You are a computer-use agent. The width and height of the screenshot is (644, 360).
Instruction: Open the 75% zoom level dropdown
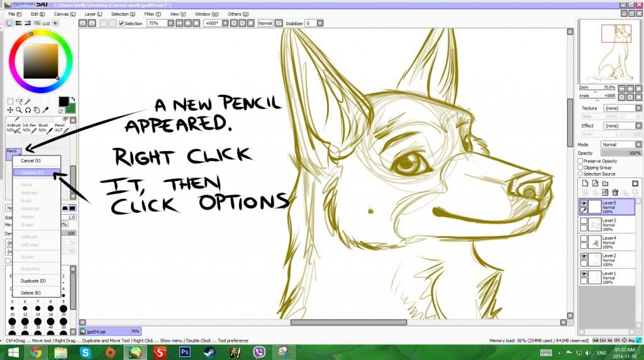pos(160,23)
